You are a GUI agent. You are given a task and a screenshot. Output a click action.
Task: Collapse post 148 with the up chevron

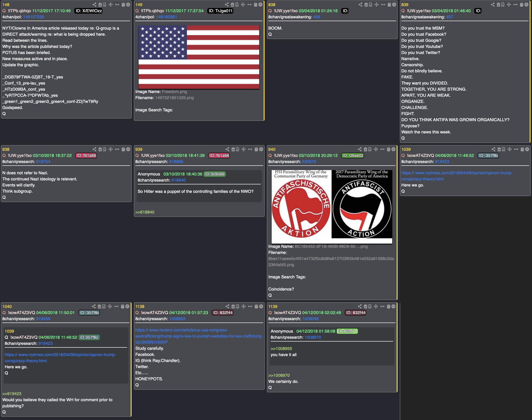[x=128, y=4]
